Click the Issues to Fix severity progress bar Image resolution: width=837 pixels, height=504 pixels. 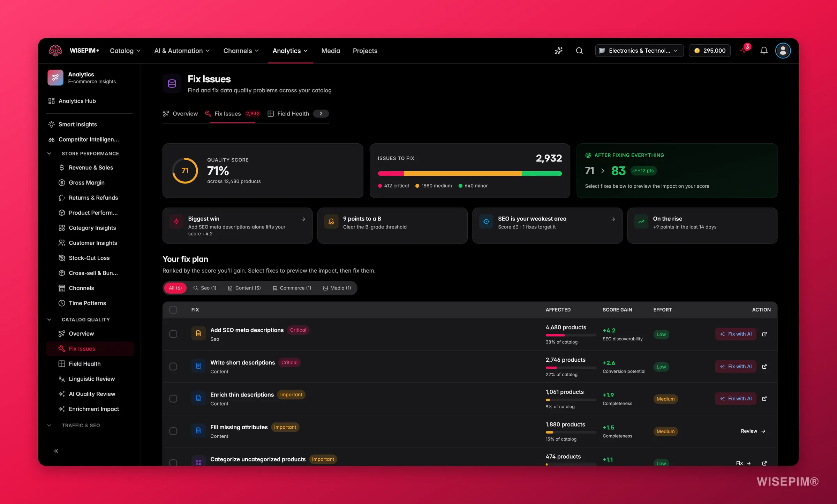click(470, 173)
